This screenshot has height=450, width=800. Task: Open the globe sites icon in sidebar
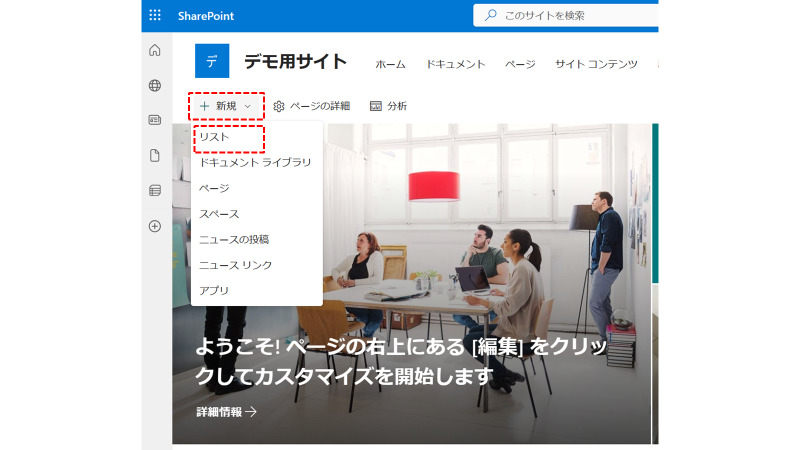[x=155, y=85]
